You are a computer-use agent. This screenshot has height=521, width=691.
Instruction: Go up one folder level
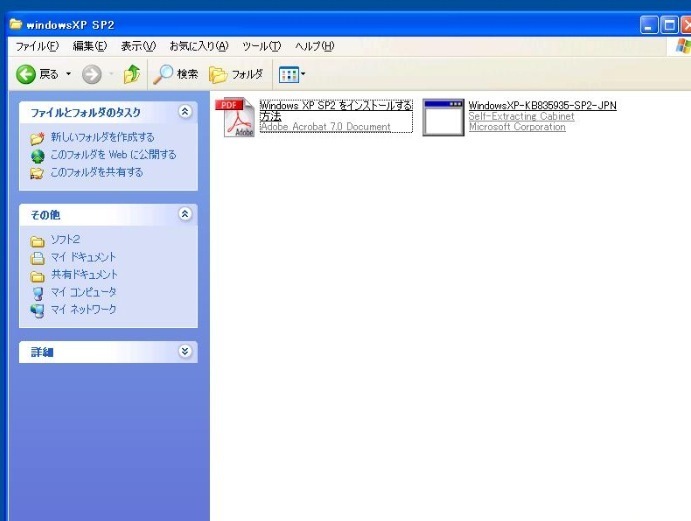(x=131, y=74)
